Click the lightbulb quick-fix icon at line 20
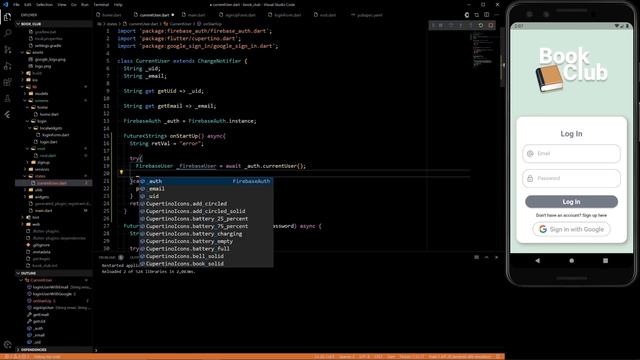Image resolution: width=640 pixels, height=360 pixels. pyautogui.click(x=121, y=173)
